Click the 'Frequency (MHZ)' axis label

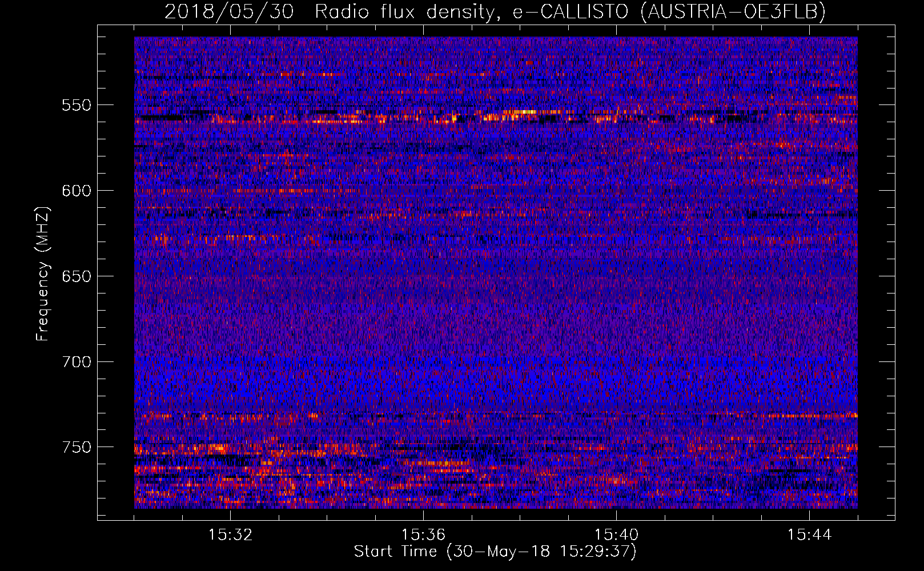pyautogui.click(x=43, y=274)
